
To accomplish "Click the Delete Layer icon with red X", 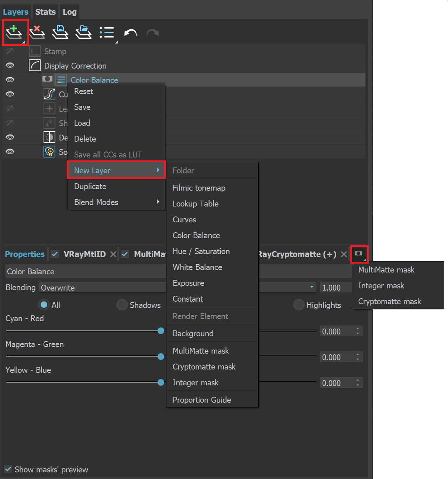I will click(x=37, y=32).
